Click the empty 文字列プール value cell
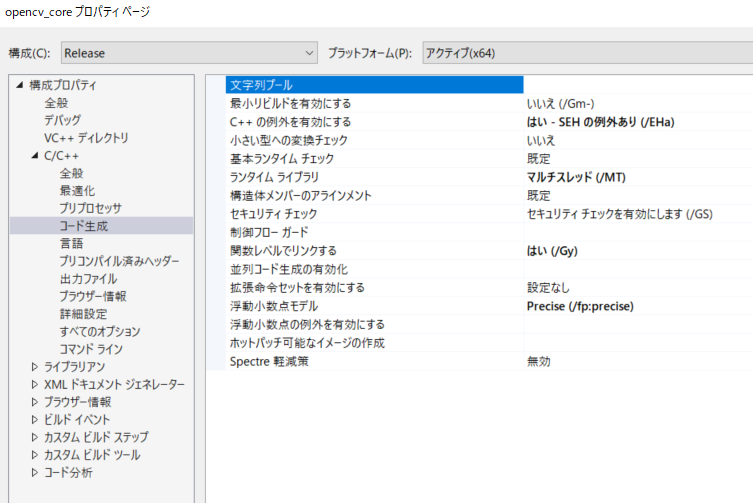The image size is (753, 503). [x=638, y=85]
